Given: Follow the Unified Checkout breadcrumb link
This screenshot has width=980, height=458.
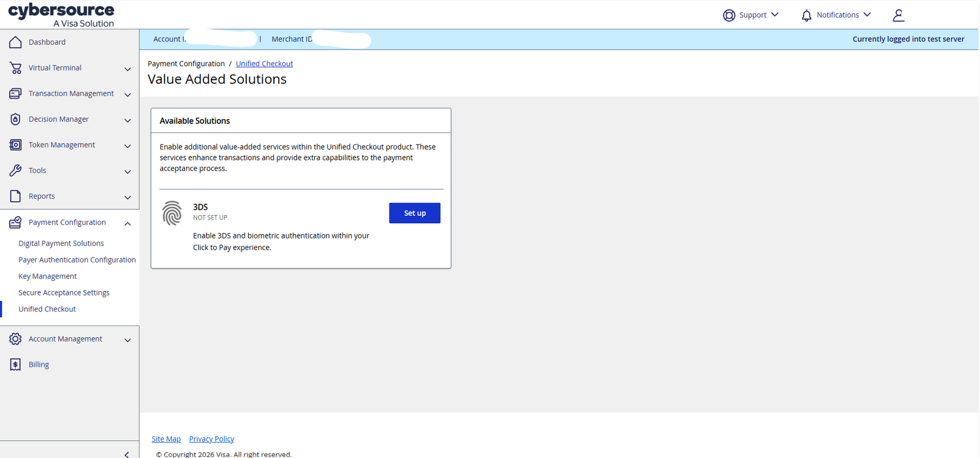Looking at the screenshot, I should [264, 64].
